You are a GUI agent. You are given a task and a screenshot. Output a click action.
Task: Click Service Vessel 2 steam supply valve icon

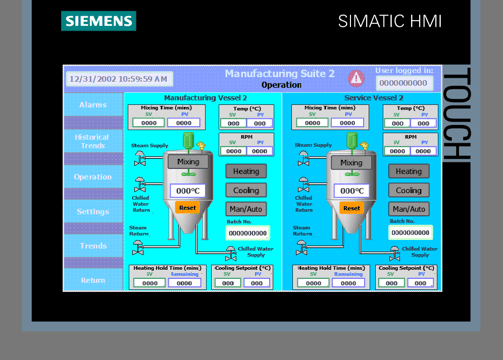pos(303,158)
